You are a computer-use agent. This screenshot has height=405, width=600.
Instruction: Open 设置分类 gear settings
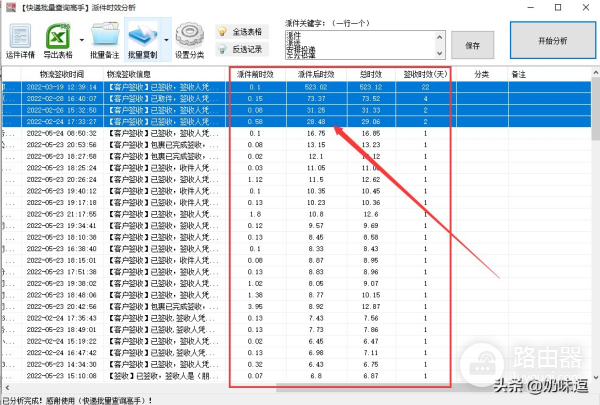pos(189,41)
